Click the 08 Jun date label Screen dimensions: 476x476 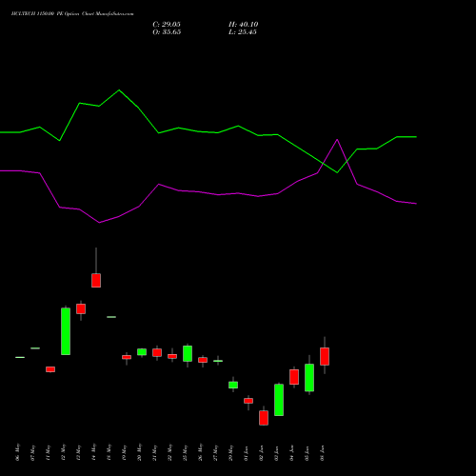[322, 453]
